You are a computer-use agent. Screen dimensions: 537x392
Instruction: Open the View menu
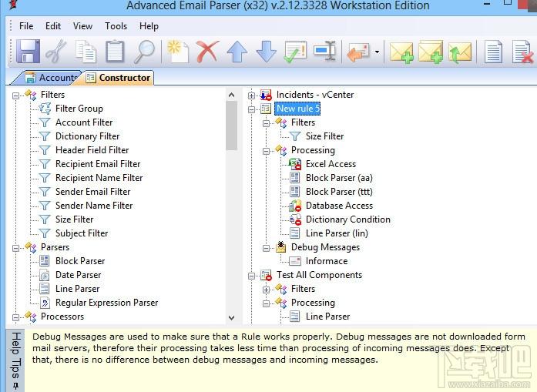click(82, 26)
